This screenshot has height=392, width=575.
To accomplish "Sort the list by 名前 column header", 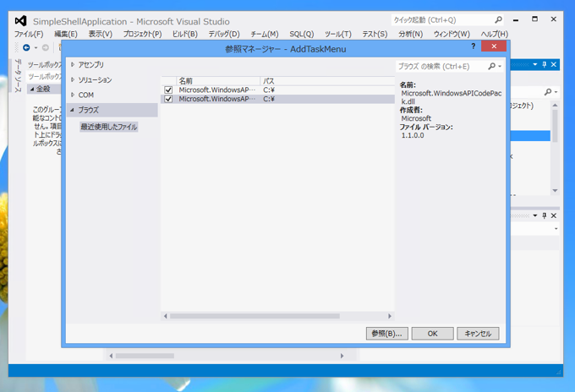I will [218, 81].
